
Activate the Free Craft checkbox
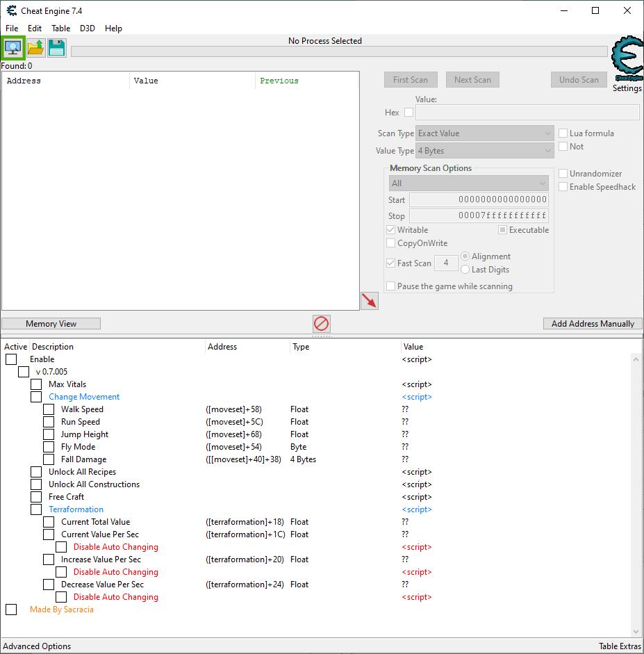[36, 497]
